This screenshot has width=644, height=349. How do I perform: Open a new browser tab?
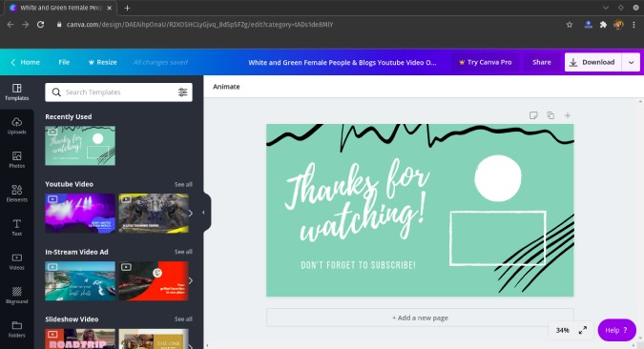click(x=127, y=8)
